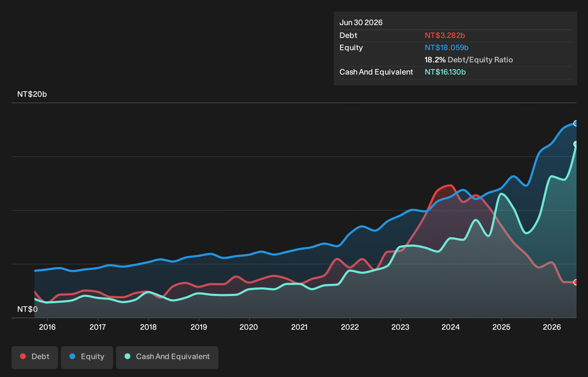
Task: Click the teal Cash And Equivalent legend dot
Action: pyautogui.click(x=127, y=356)
